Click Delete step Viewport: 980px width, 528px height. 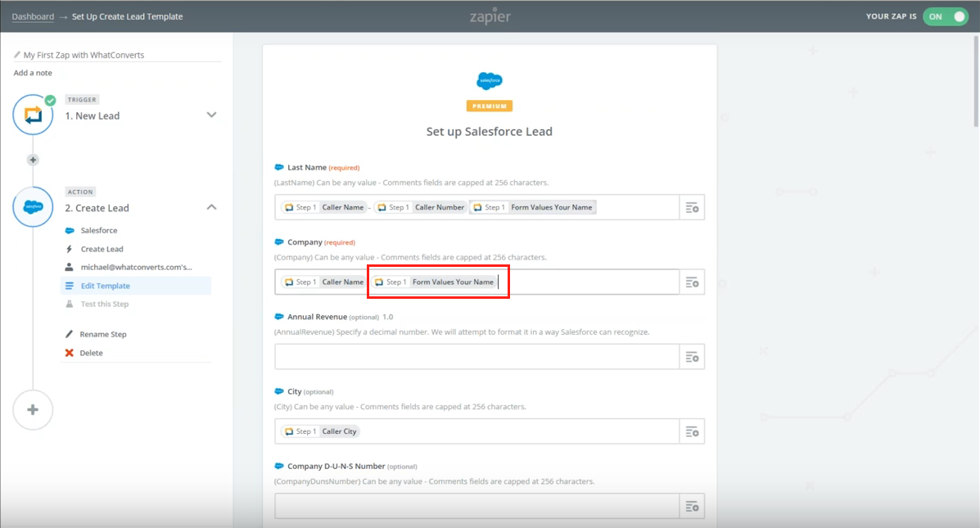click(x=91, y=353)
